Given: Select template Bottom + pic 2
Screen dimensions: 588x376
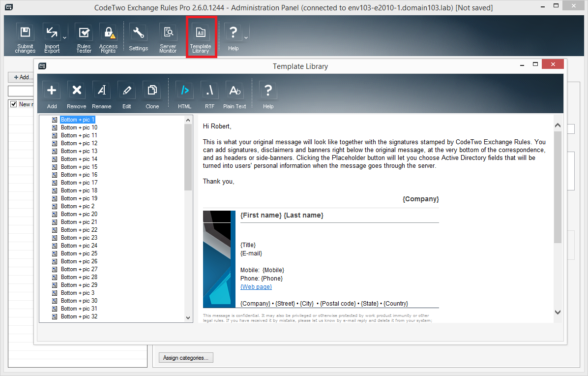Looking at the screenshot, I should pyautogui.click(x=78, y=206).
